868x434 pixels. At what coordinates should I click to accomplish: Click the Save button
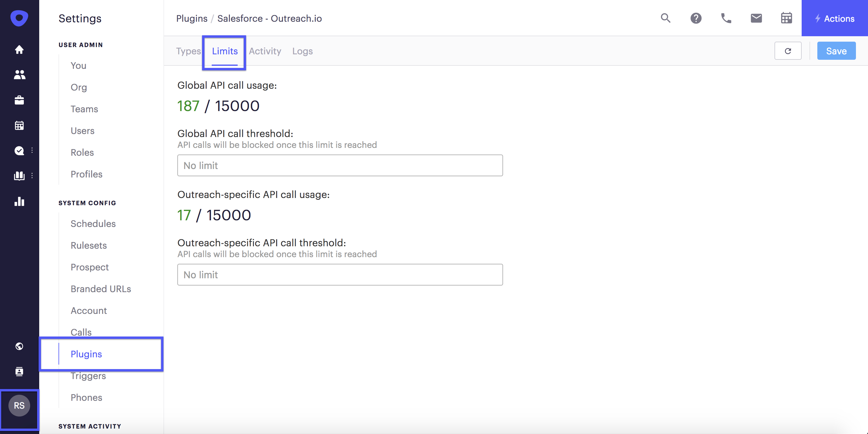tap(836, 50)
